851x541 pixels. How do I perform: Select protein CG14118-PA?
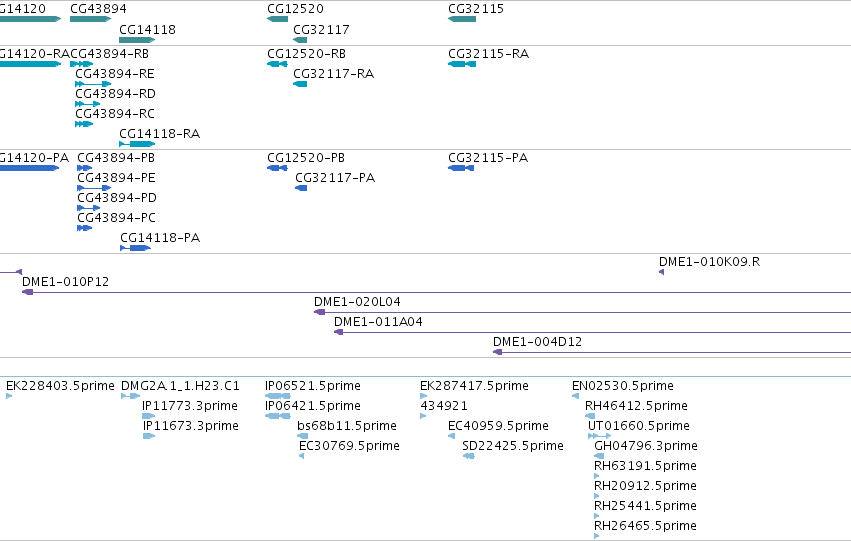136,248
